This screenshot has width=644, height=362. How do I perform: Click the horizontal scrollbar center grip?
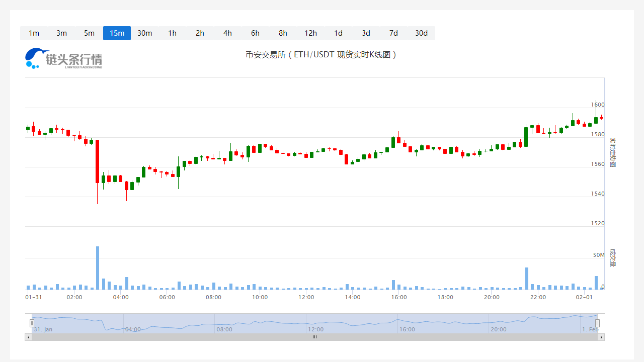(x=314, y=337)
